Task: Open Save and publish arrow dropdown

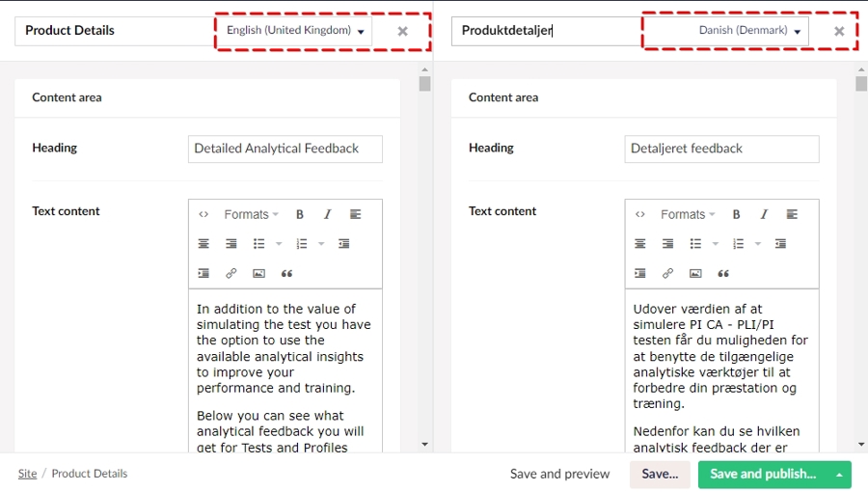Action: click(x=839, y=475)
